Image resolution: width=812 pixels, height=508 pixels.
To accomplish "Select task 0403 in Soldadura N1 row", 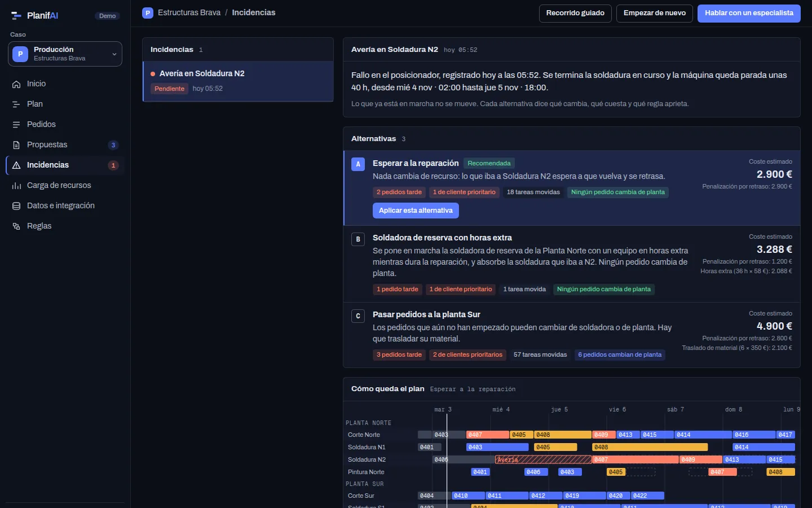I will pyautogui.click(x=498, y=447).
